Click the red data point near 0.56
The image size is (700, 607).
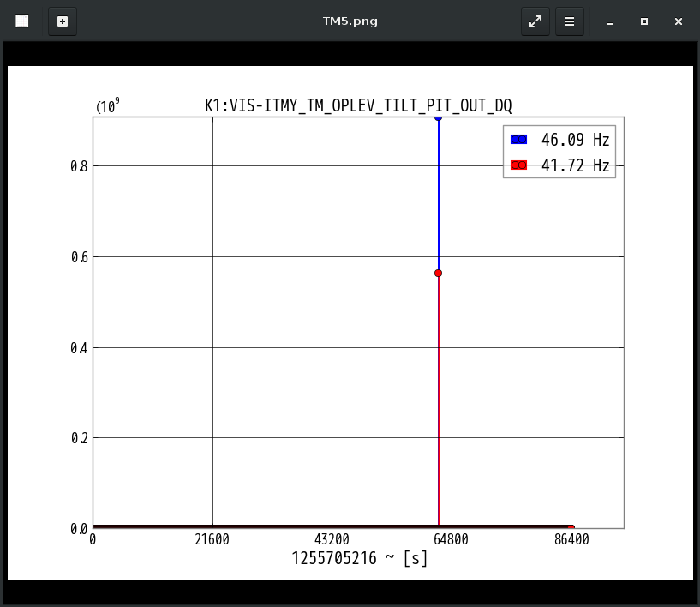coord(438,273)
